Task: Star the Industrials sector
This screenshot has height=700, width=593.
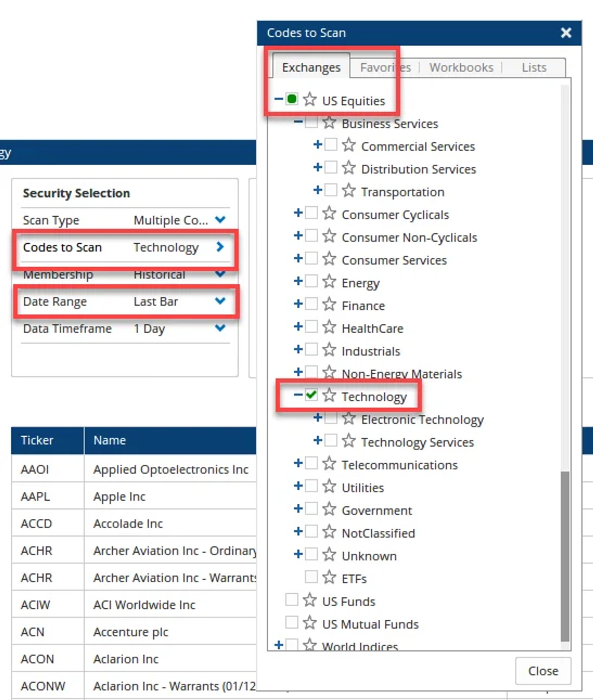Action: 329,350
